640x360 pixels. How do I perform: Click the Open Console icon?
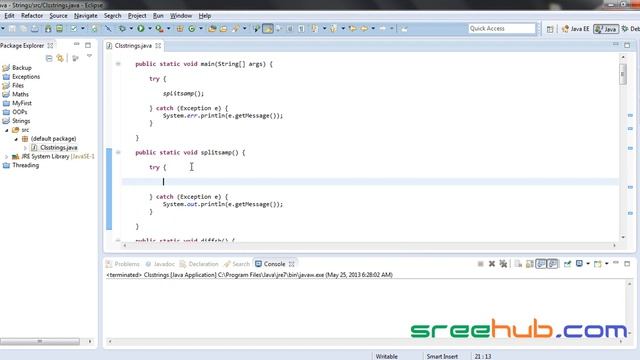[598, 264]
